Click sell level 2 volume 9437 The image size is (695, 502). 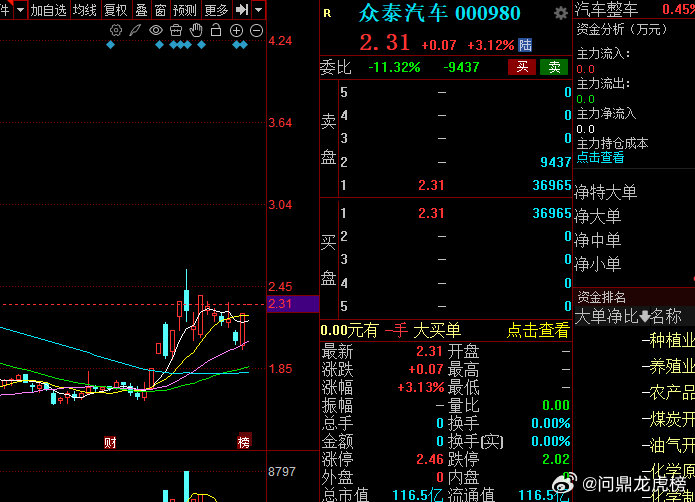pyautogui.click(x=555, y=162)
